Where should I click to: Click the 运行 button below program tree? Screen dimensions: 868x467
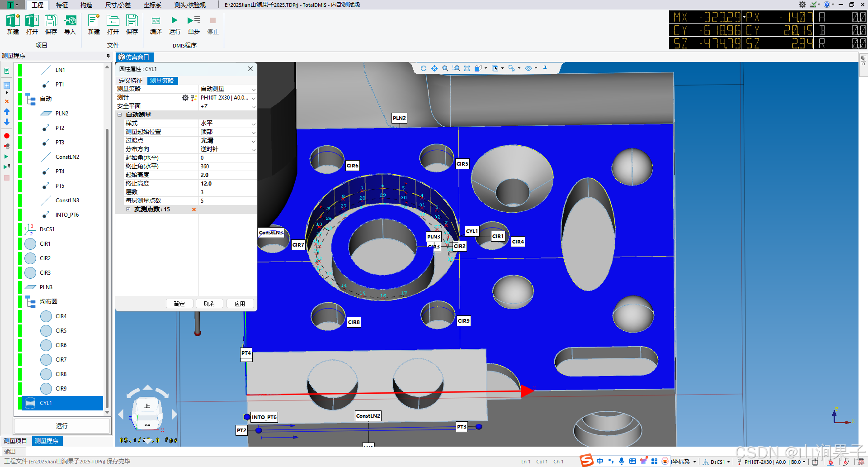click(62, 426)
